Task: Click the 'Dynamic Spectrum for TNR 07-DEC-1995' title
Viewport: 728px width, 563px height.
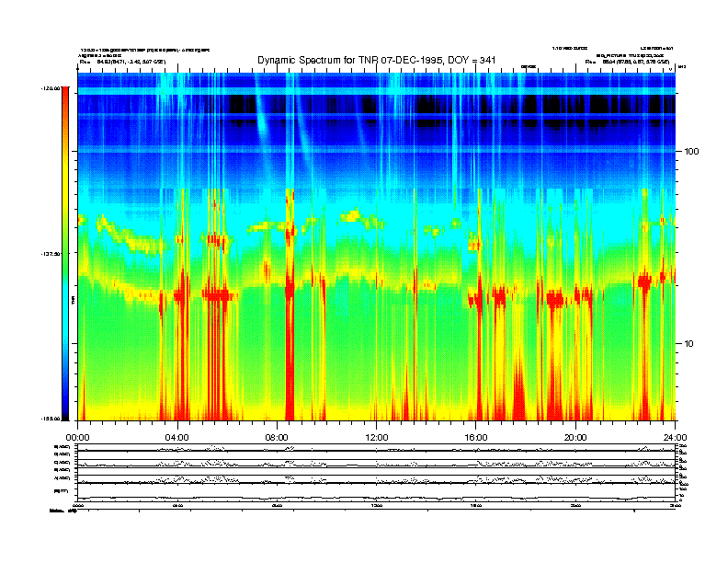Action: click(x=377, y=60)
